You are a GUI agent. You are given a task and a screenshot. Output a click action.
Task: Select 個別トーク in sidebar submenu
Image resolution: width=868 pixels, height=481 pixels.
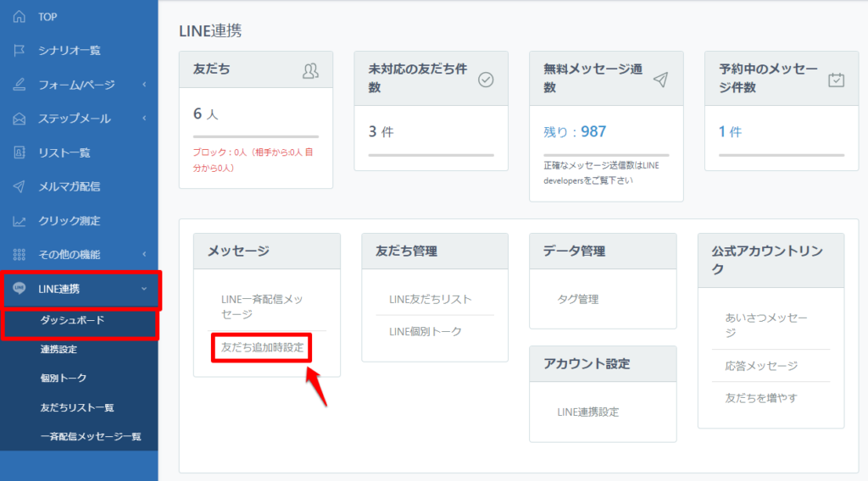64,379
